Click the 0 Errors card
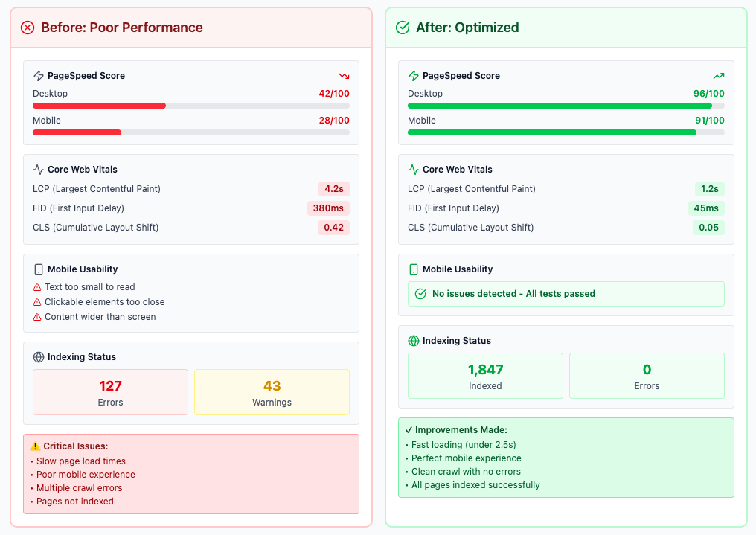 pyautogui.click(x=647, y=376)
